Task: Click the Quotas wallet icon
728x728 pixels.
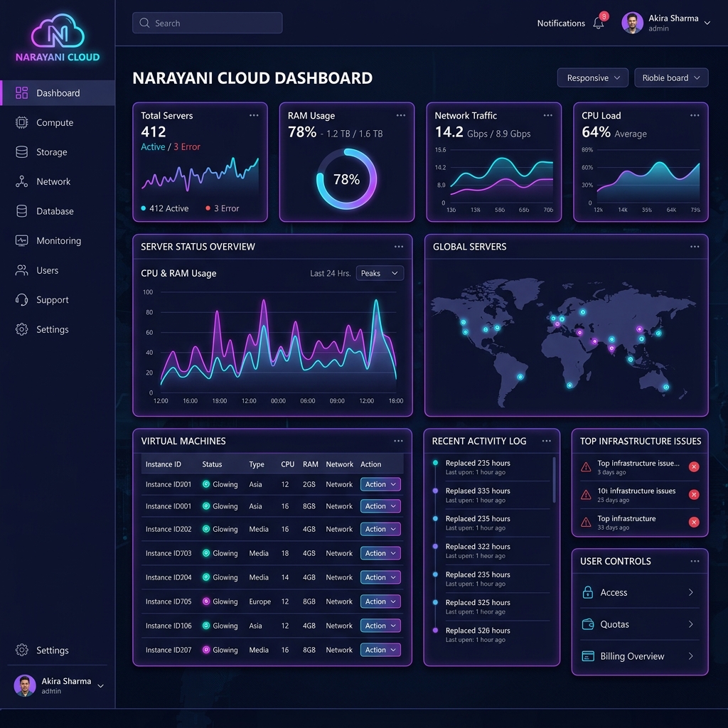Action: [588, 624]
